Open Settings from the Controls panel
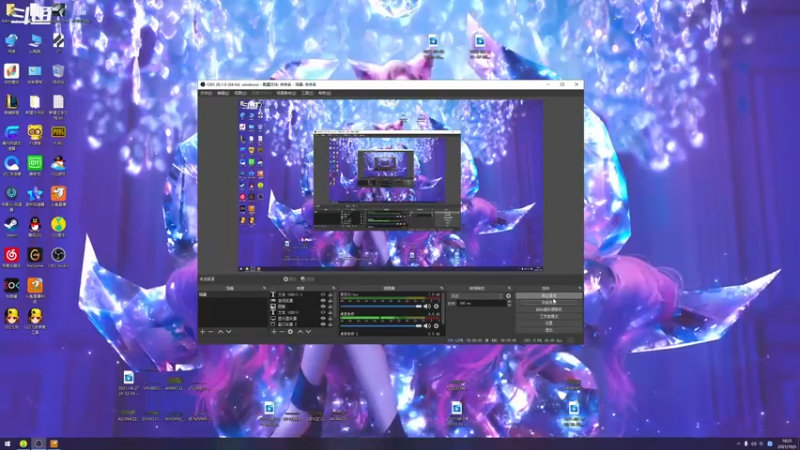This screenshot has width=800, height=450. coord(548,323)
